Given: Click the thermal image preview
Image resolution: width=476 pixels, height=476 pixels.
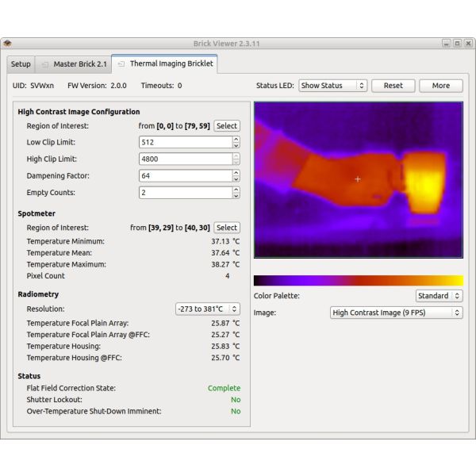Looking at the screenshot, I should [x=359, y=180].
